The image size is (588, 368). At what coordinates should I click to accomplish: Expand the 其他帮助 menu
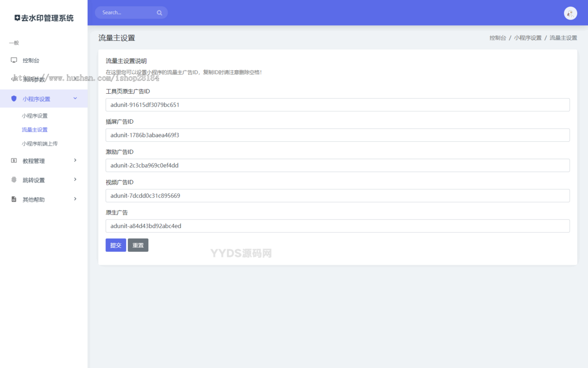(43, 199)
